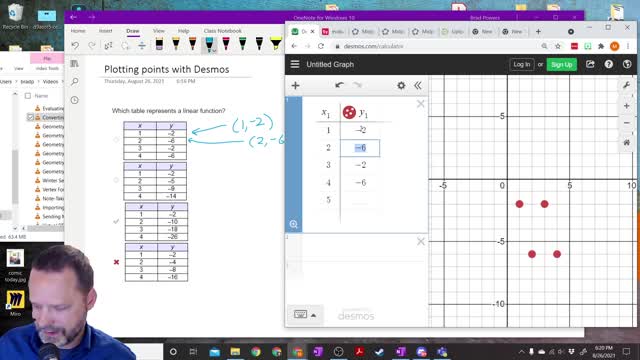
Task: Open the OneNote Help tab
Action: tap(183, 31)
